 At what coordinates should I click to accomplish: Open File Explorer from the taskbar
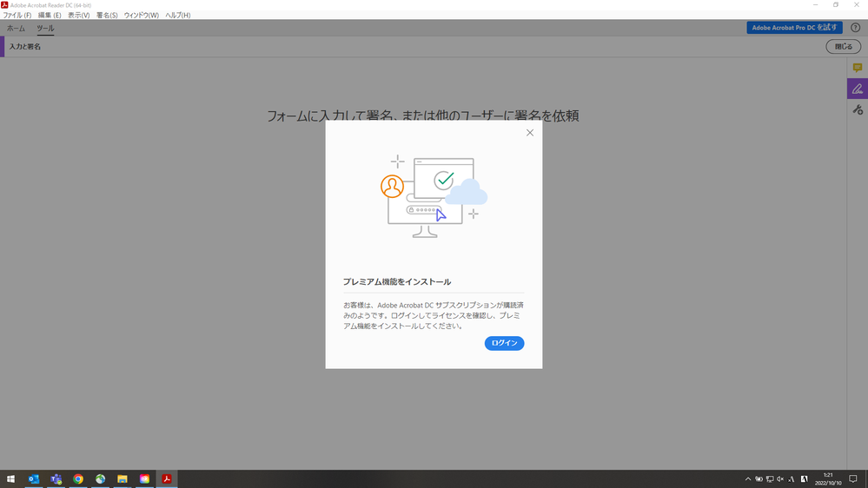tap(123, 479)
